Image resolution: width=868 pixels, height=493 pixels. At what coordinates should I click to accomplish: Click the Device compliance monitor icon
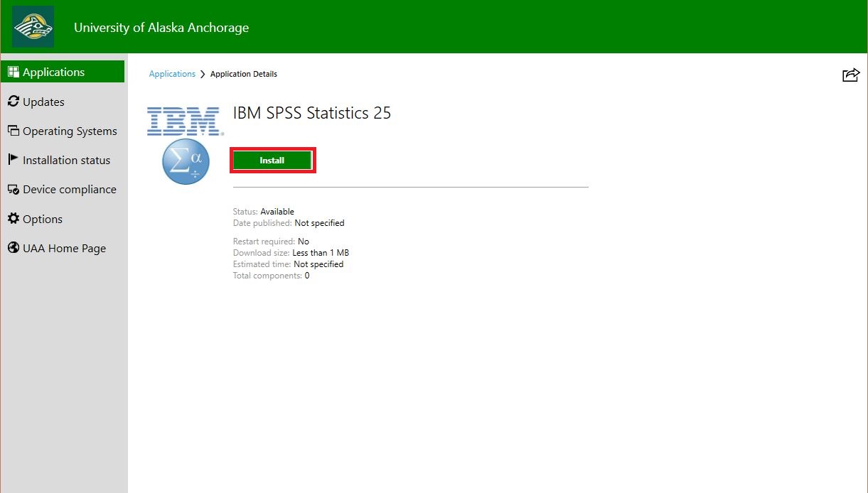13,190
